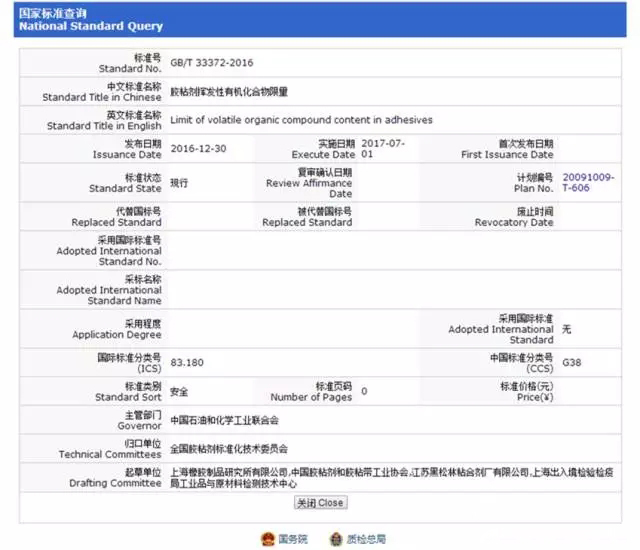The height and width of the screenshot is (550, 640).
Task: Click standard sort value 安全
Action: pos(179,392)
